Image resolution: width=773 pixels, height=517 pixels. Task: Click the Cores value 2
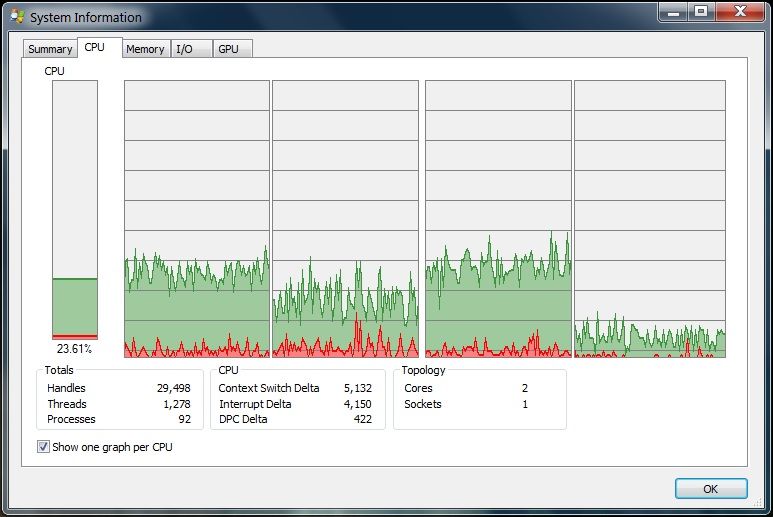point(525,388)
